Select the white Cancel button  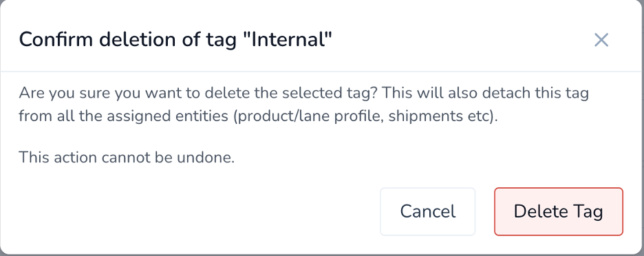(x=427, y=212)
